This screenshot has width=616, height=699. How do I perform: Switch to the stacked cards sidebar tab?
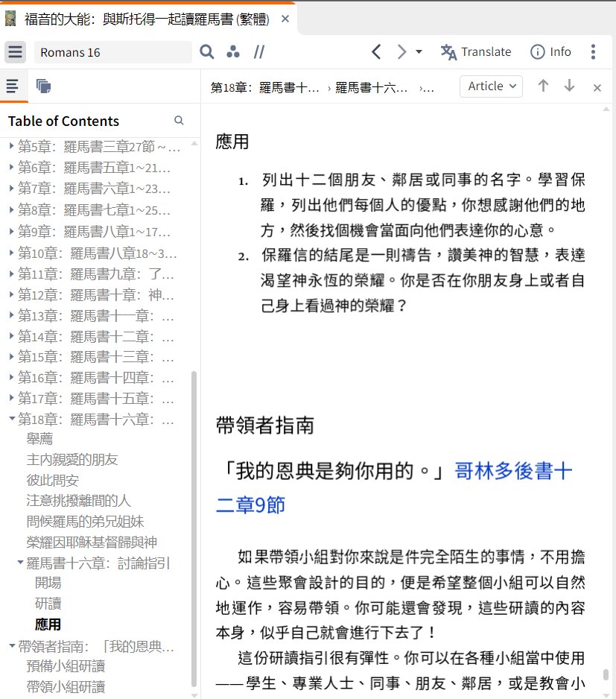point(43,86)
